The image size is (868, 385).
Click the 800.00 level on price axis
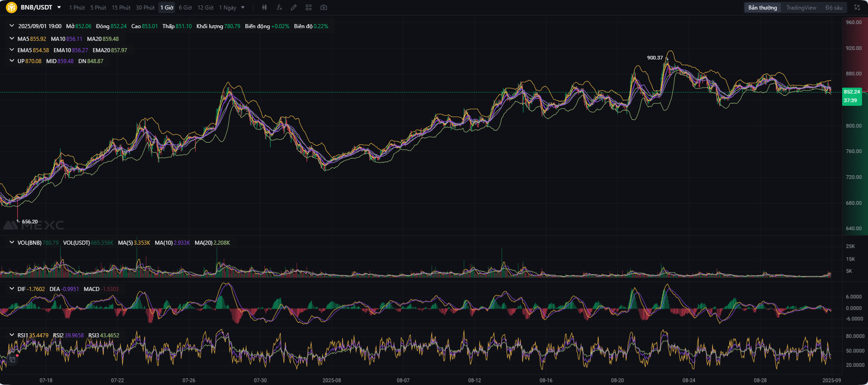coord(853,126)
